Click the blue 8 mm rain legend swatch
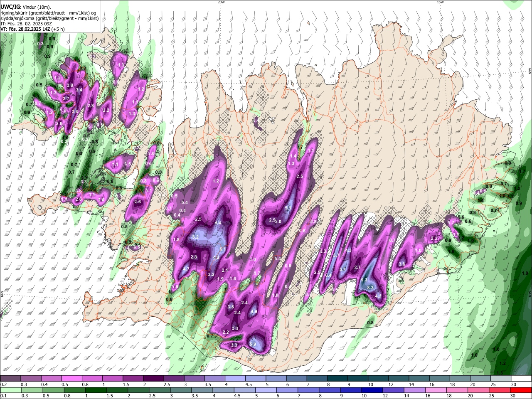The image size is (532, 399). (330, 390)
